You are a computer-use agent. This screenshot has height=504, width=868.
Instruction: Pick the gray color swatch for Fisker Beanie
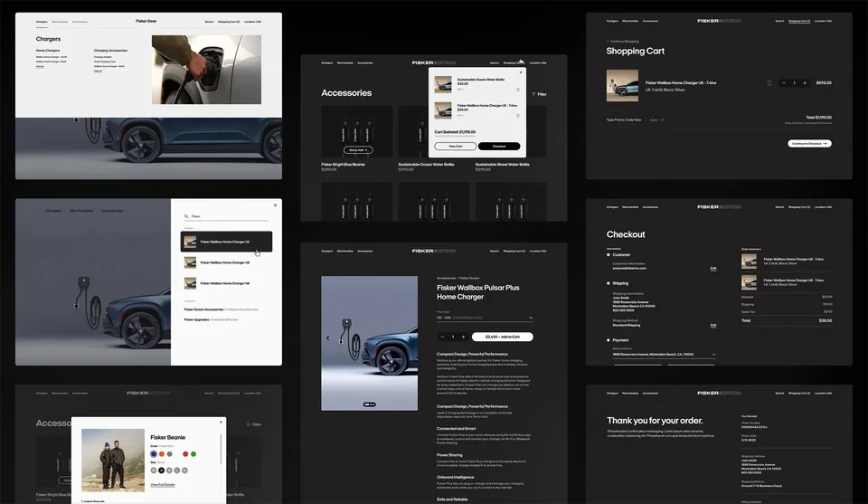click(169, 454)
